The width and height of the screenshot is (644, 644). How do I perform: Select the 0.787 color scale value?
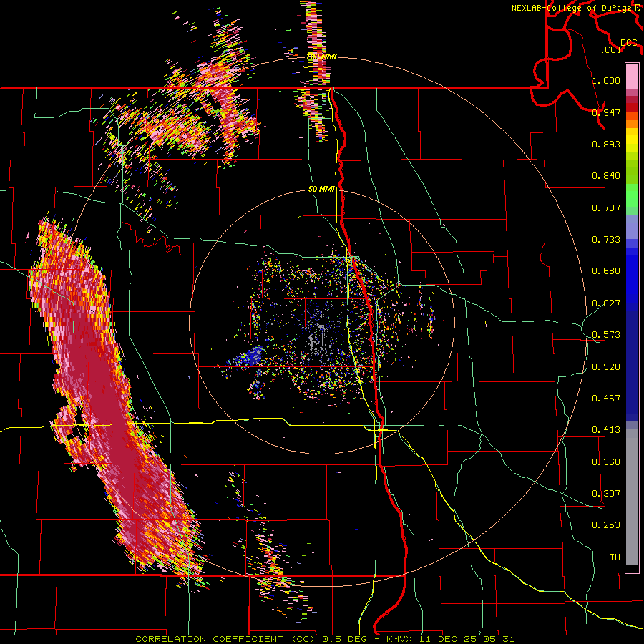coord(606,208)
